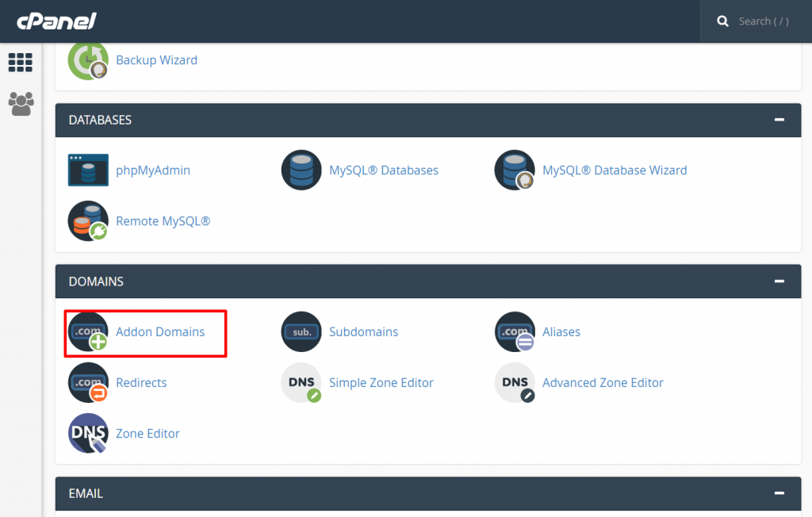Image resolution: width=812 pixels, height=517 pixels.
Task: Click the Advanced Zone Editor DNS icon
Action: tap(515, 382)
